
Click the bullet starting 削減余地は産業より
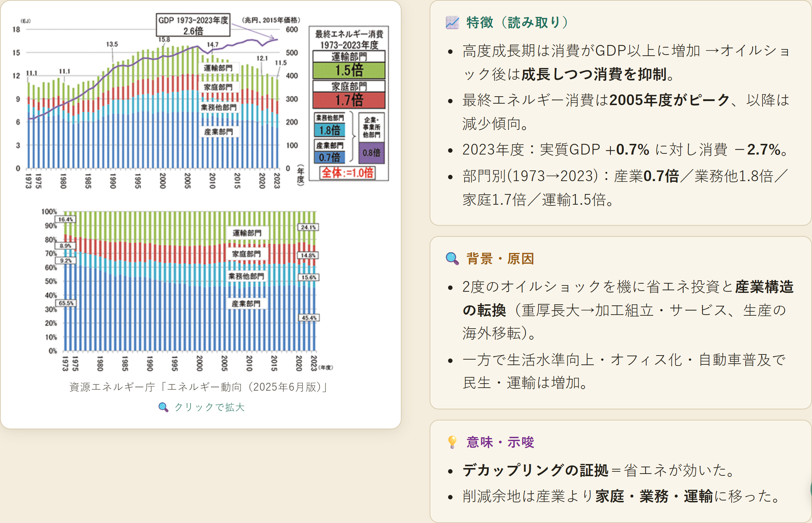click(622, 496)
